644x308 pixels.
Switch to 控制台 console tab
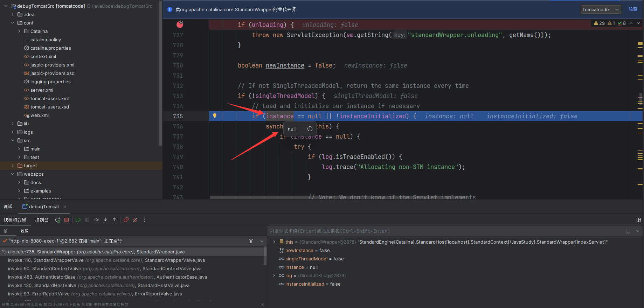pos(42,220)
